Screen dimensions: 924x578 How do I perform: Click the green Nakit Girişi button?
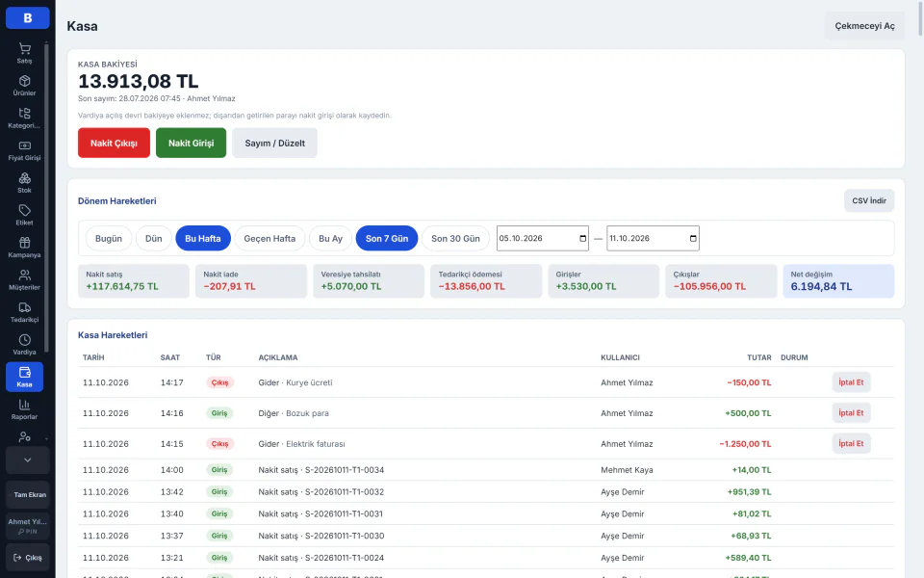tap(191, 143)
